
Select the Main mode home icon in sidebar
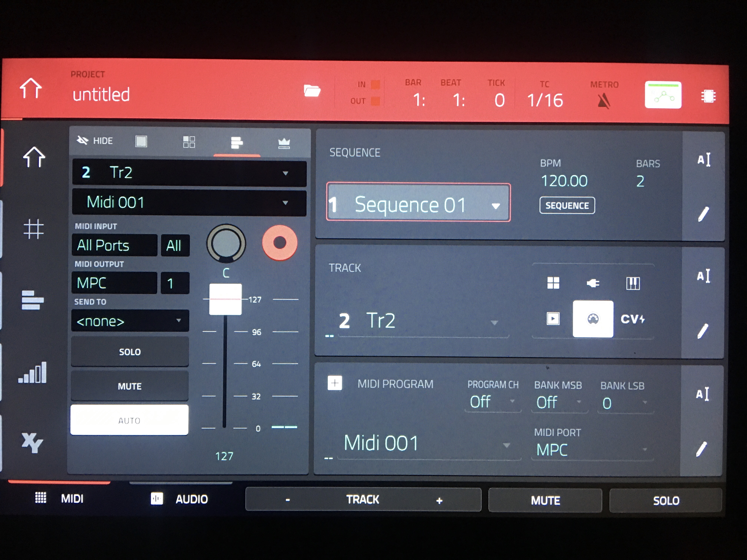click(x=34, y=157)
